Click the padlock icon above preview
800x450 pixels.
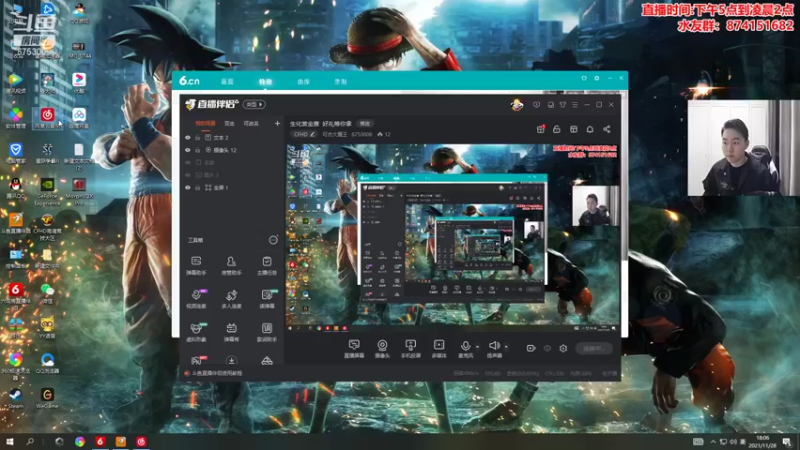point(557,129)
